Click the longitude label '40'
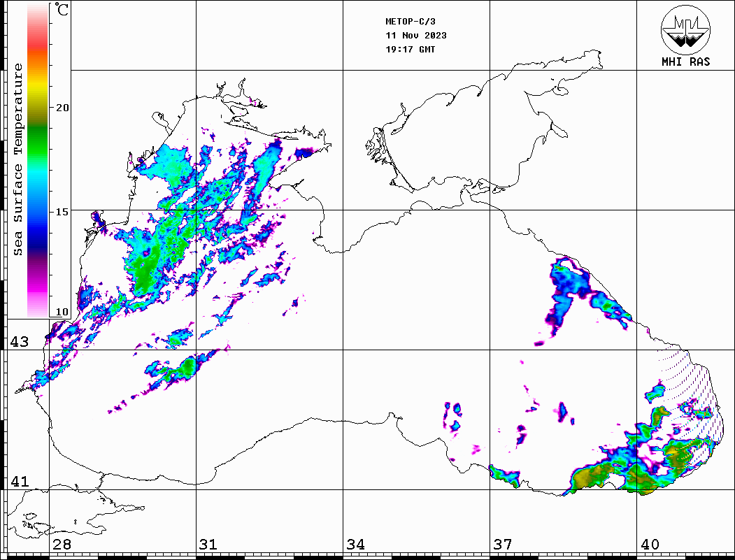 click(x=650, y=545)
